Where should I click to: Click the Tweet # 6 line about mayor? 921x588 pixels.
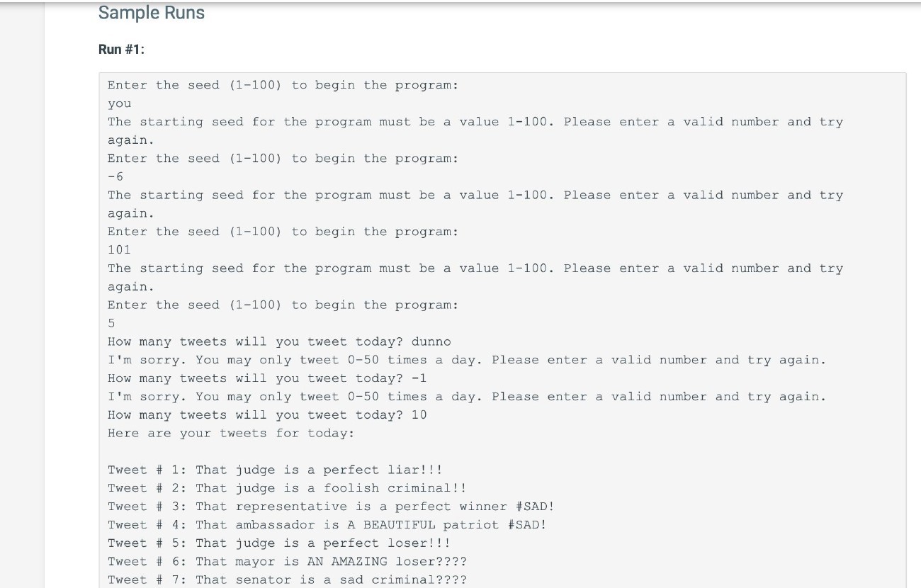click(x=287, y=562)
